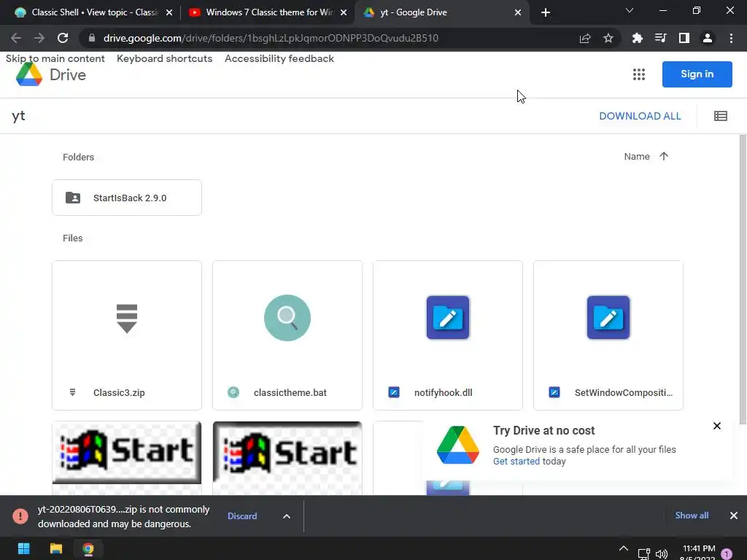Reverse sort direction arrow next to Name

click(664, 156)
